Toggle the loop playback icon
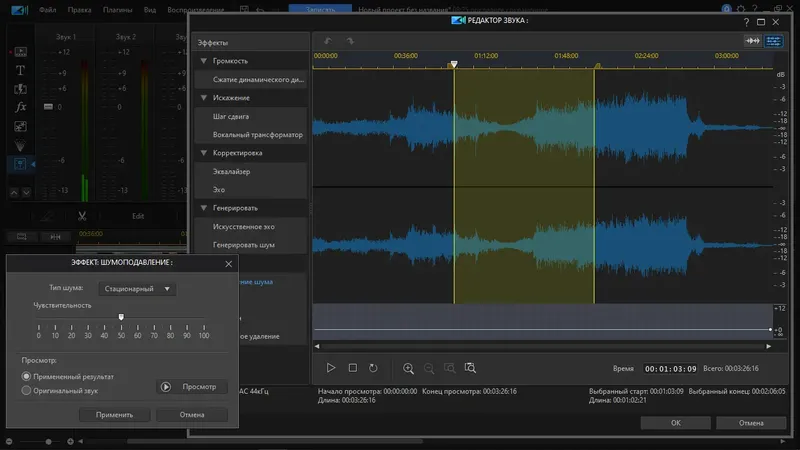This screenshot has height=450, width=800. click(x=373, y=368)
